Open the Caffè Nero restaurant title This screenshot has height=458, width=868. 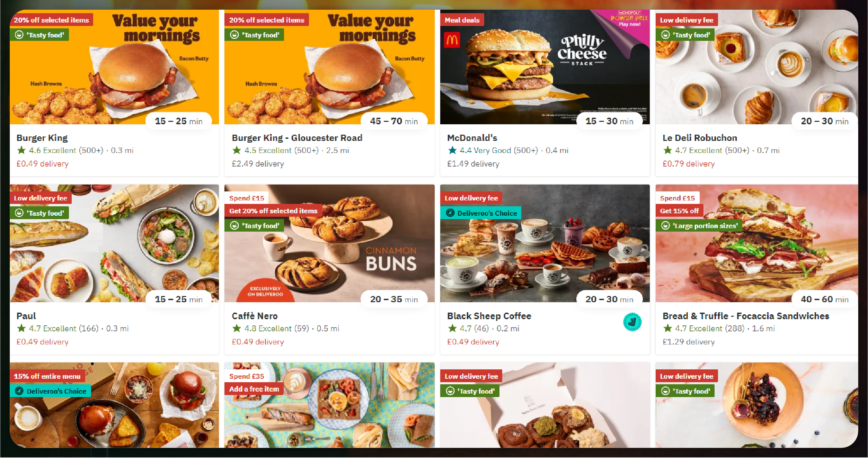point(255,316)
